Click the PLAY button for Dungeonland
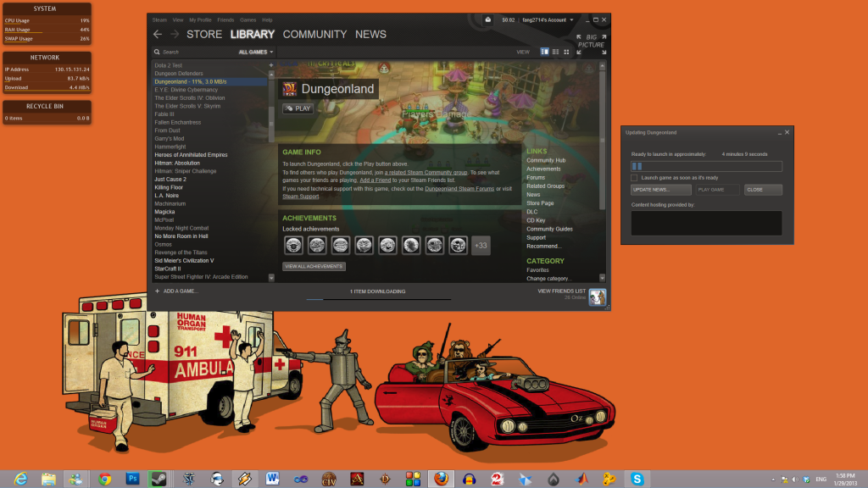 (x=298, y=108)
